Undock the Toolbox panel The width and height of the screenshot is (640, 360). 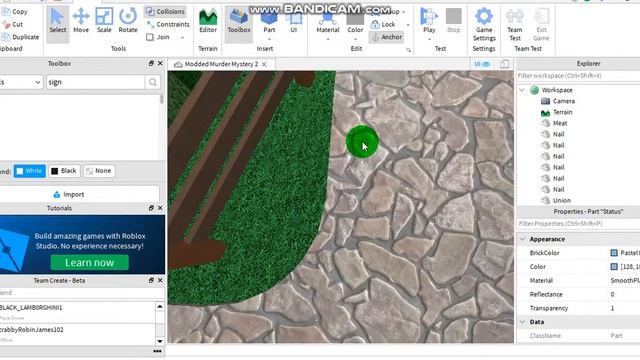click(x=151, y=63)
